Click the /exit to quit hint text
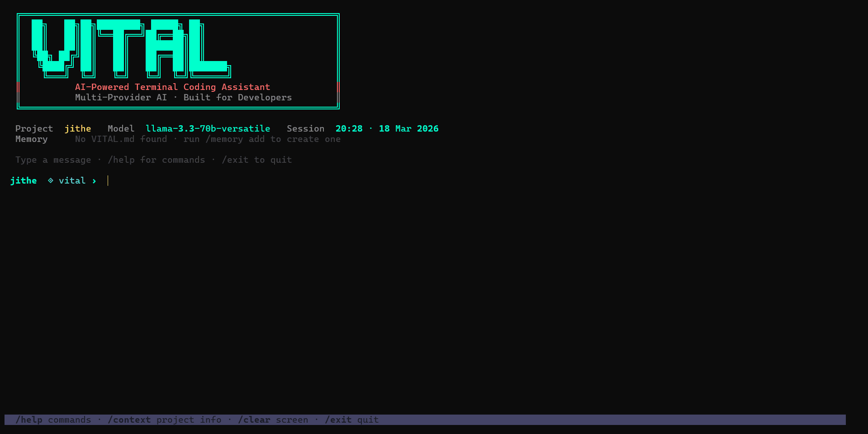This screenshot has width=868, height=434. (x=256, y=160)
